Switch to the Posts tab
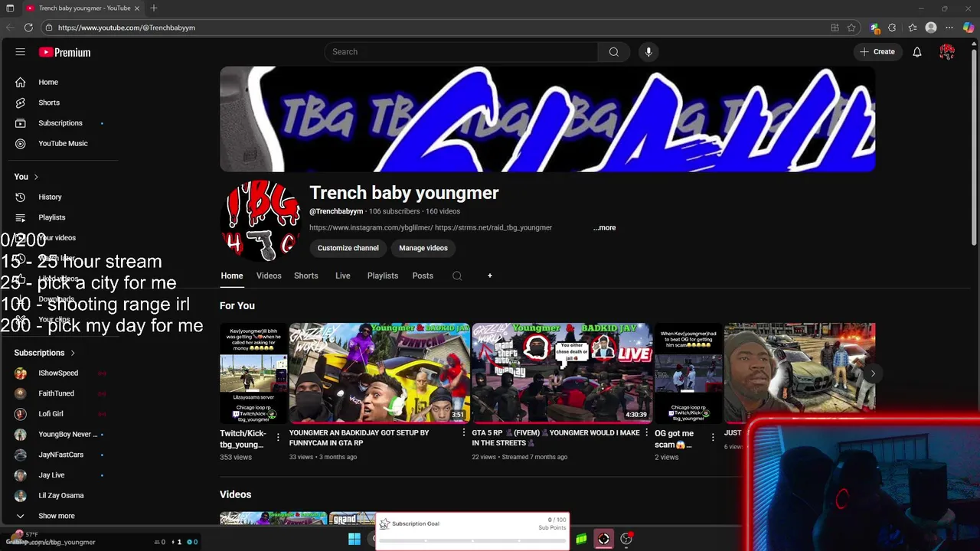980x551 pixels. coord(423,275)
